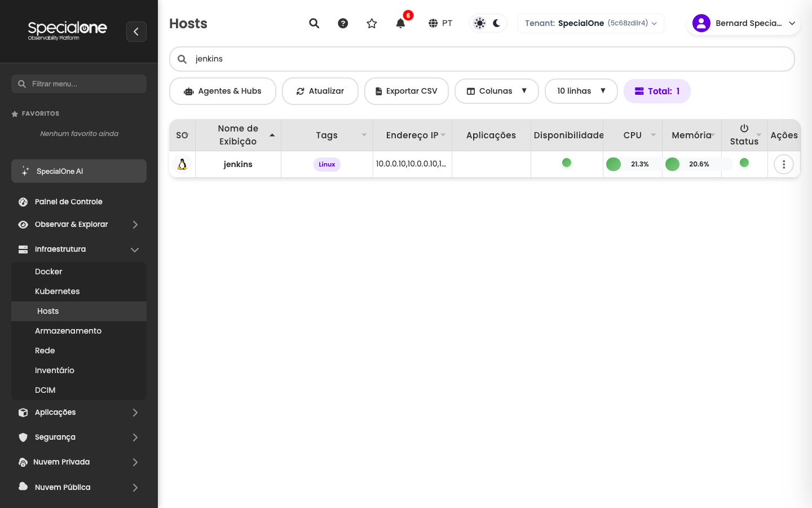Click the SpecialOne AI sparkle icon

tap(25, 171)
